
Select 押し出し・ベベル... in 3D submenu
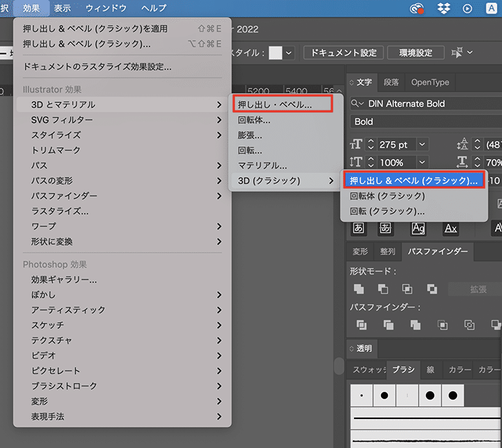pos(283,104)
